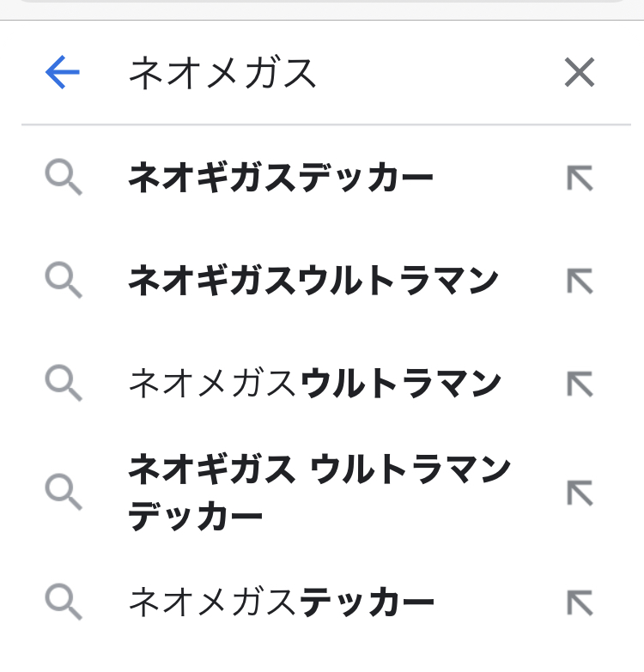
Task: Click magnifier icon beside two-line ウルトラマン デッカー suggestion
Action: [x=64, y=493]
